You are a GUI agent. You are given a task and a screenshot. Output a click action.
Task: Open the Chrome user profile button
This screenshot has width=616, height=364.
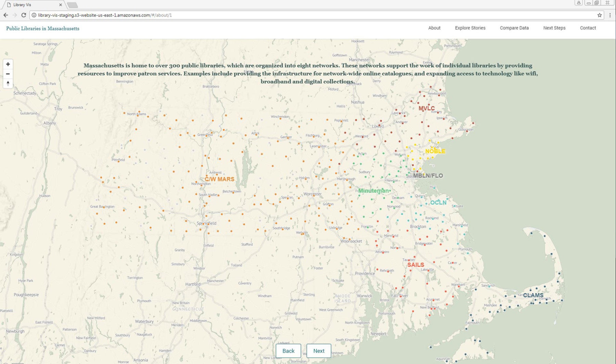(578, 3)
